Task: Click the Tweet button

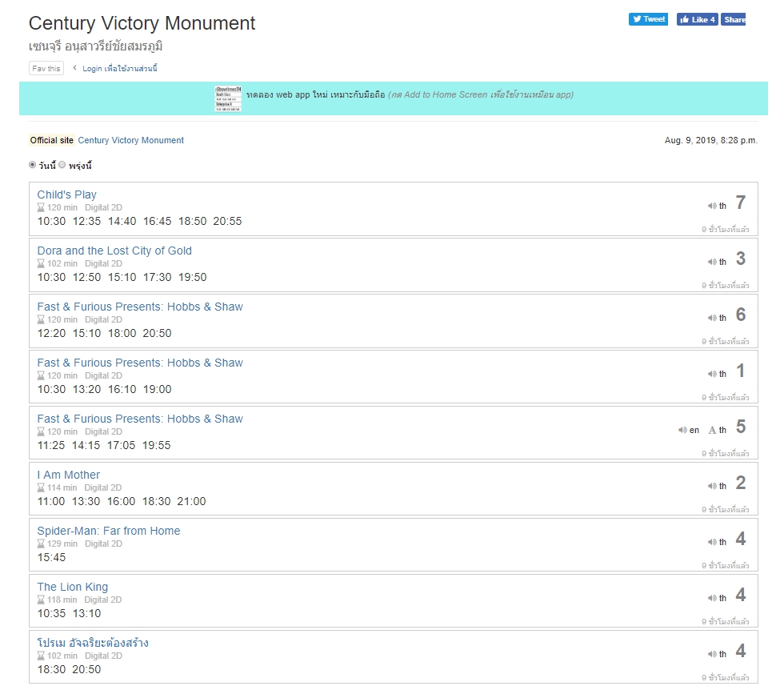Action: click(x=648, y=19)
